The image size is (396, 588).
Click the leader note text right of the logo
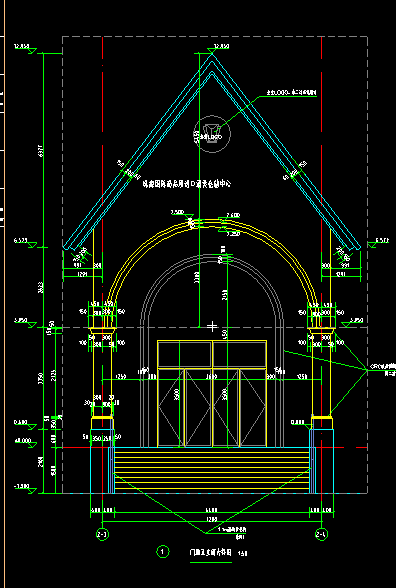291,92
